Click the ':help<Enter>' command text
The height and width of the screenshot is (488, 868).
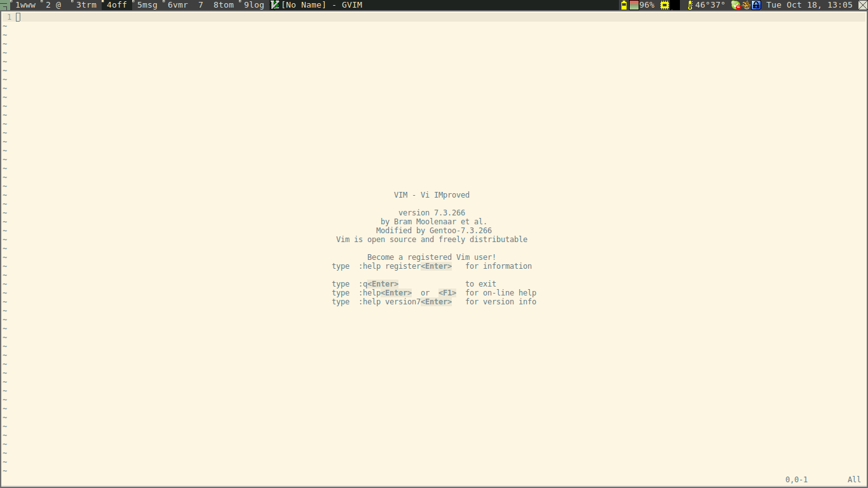point(385,293)
